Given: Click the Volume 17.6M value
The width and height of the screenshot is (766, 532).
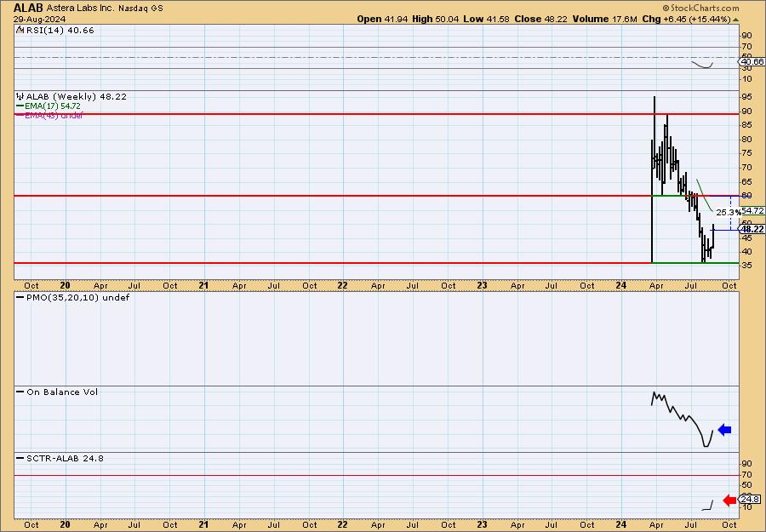Looking at the screenshot, I should click(x=605, y=19).
